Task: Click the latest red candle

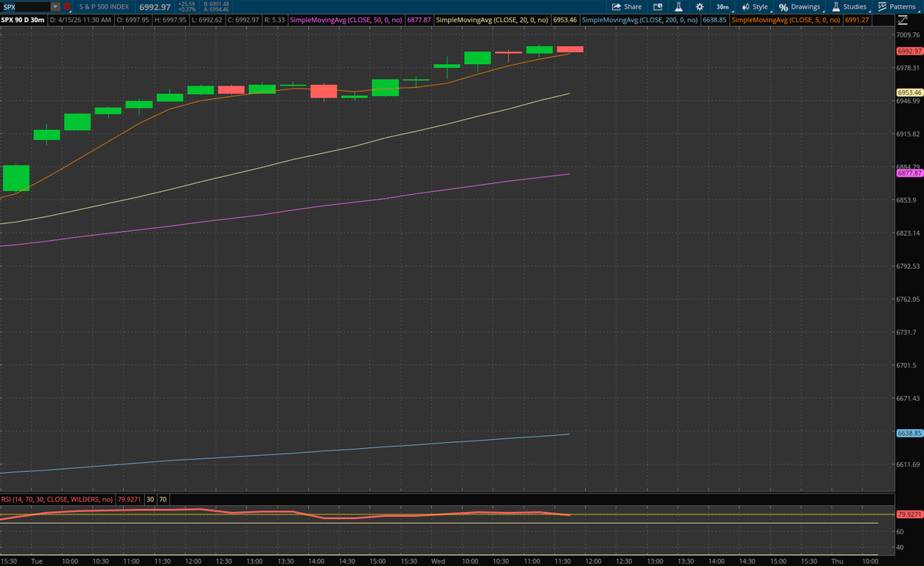Action: point(570,49)
